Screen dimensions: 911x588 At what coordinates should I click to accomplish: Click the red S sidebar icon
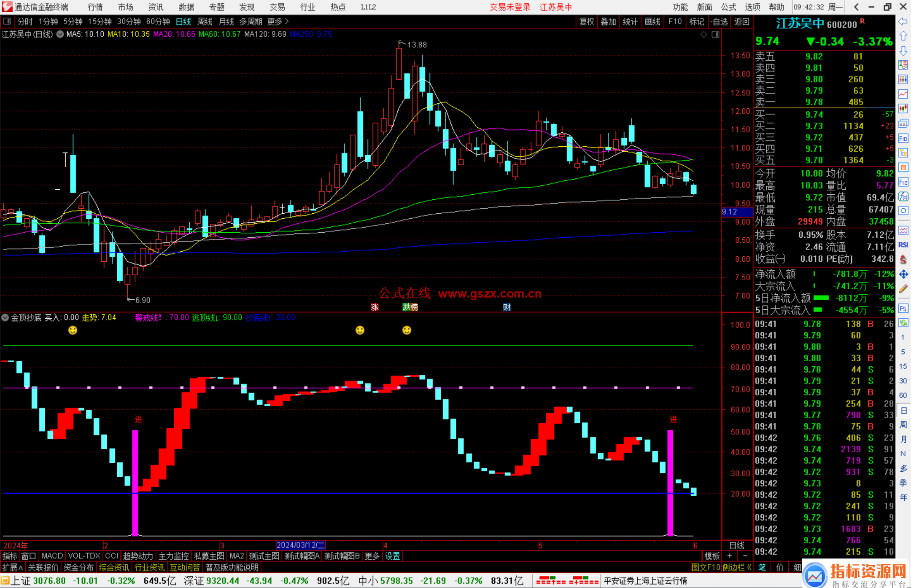903,260
